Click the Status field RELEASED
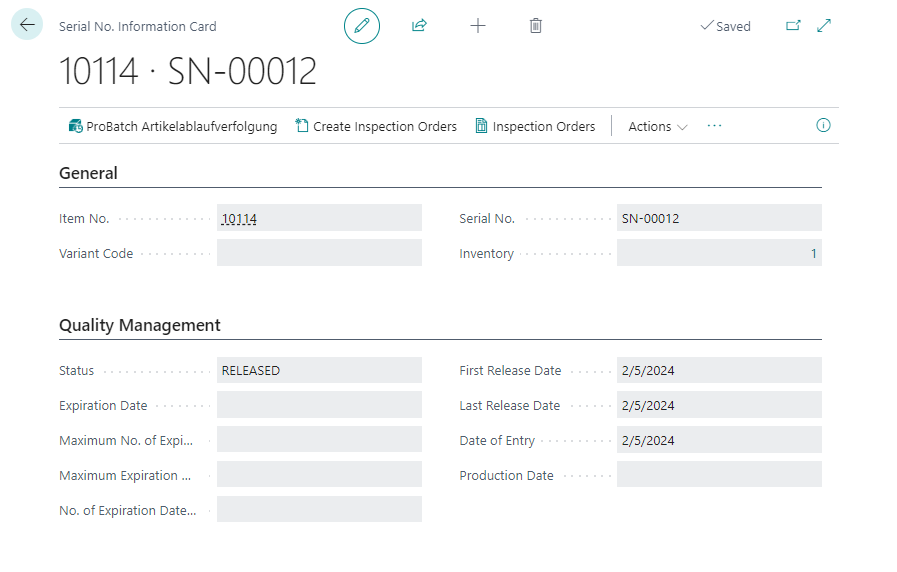This screenshot has height=572, width=897. coord(319,370)
